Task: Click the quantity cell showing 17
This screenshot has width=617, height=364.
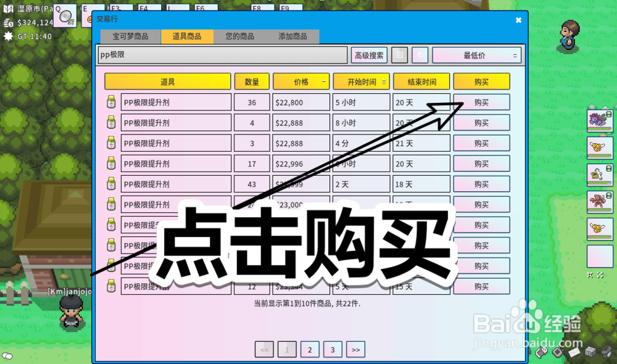Action: pyautogui.click(x=252, y=163)
